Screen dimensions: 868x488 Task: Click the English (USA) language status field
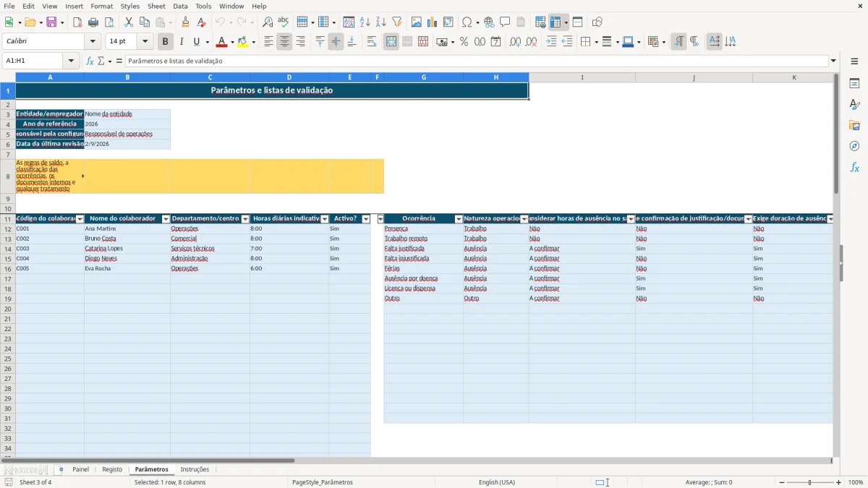(497, 482)
